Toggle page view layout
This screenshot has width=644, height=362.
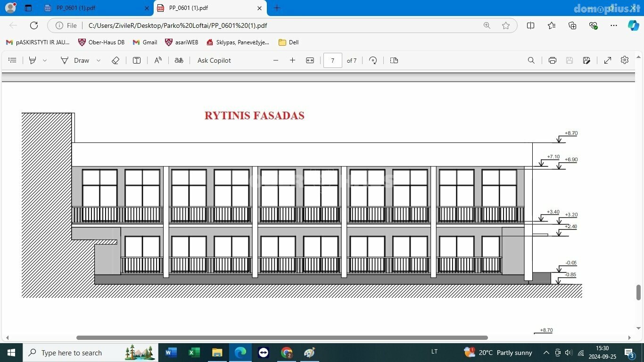click(x=394, y=60)
